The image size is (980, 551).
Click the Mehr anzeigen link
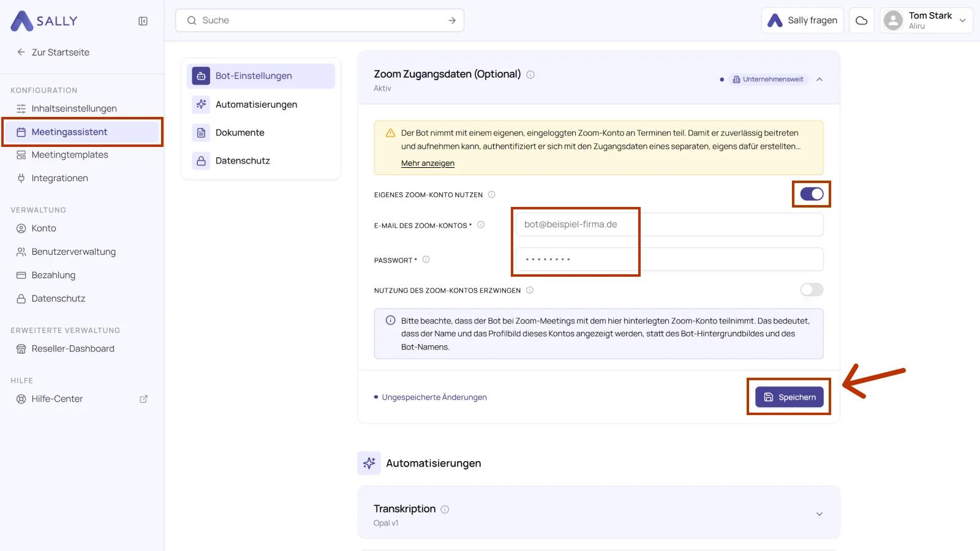[428, 163]
